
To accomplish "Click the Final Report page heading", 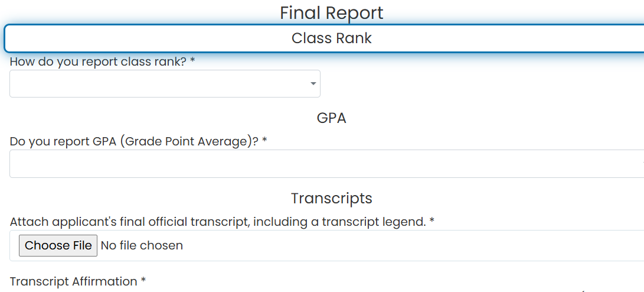I will [x=332, y=13].
